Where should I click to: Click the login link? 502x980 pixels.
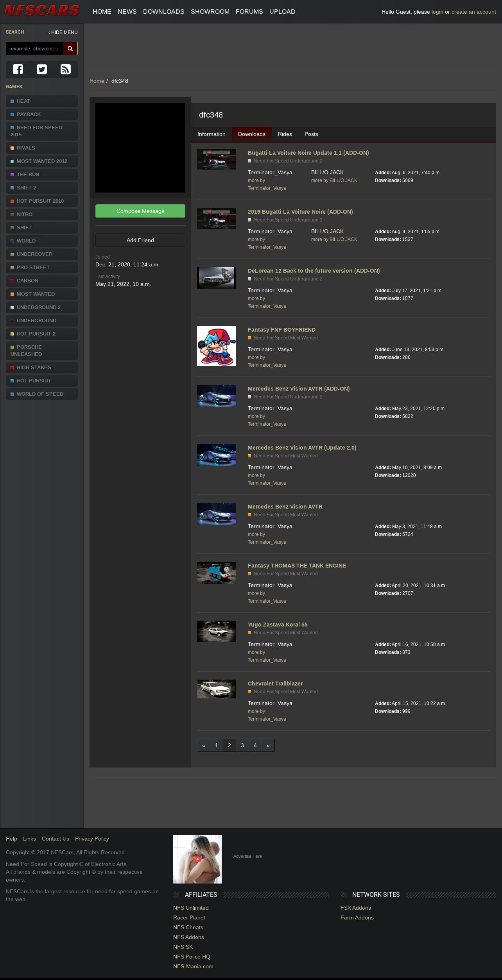point(437,12)
